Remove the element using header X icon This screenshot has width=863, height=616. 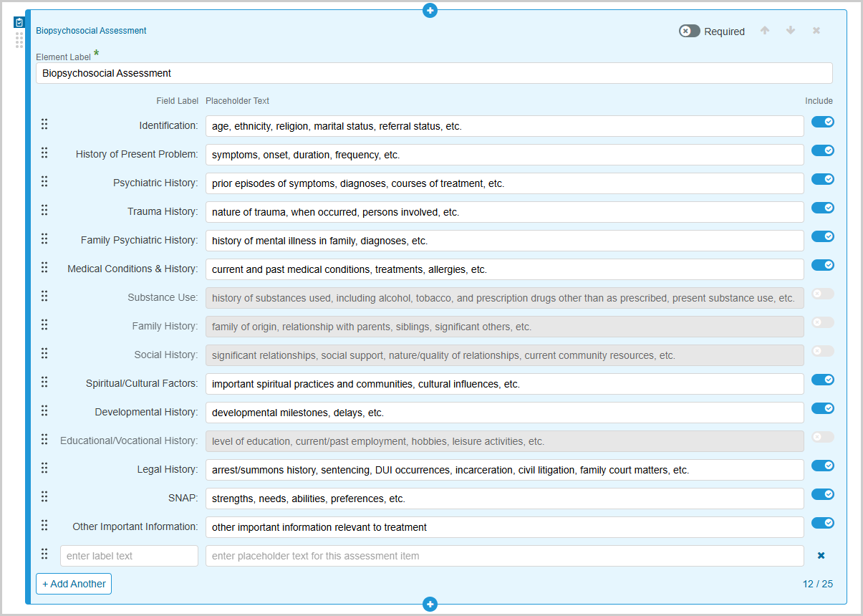click(816, 31)
